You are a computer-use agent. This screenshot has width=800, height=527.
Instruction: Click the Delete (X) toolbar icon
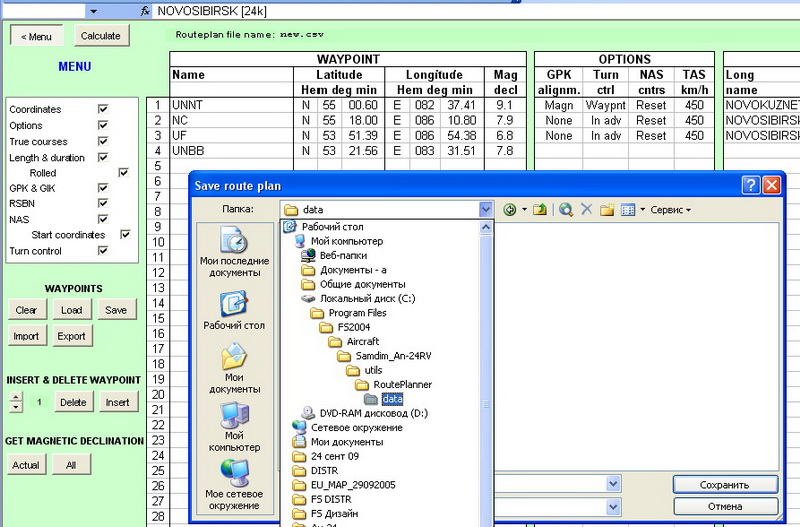pyautogui.click(x=587, y=210)
